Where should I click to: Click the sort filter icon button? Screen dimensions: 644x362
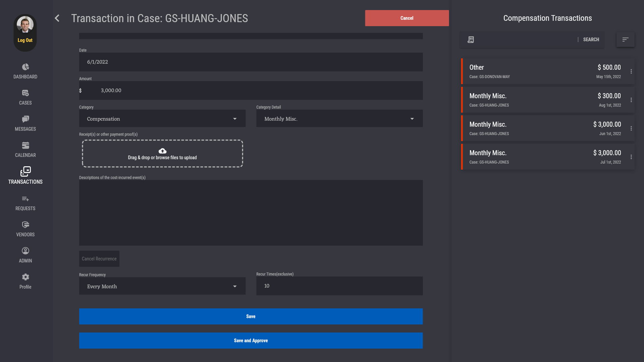click(625, 40)
